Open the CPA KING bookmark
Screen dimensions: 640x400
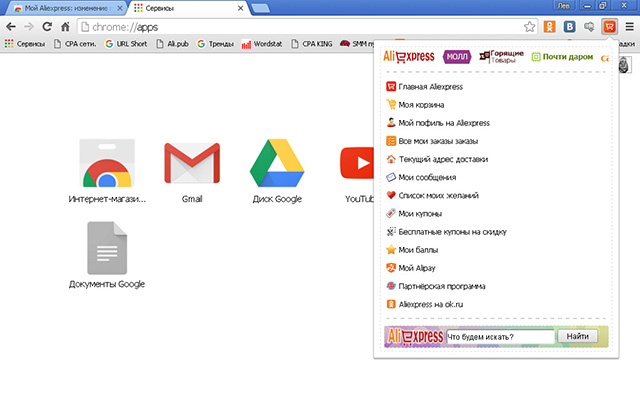(312, 44)
